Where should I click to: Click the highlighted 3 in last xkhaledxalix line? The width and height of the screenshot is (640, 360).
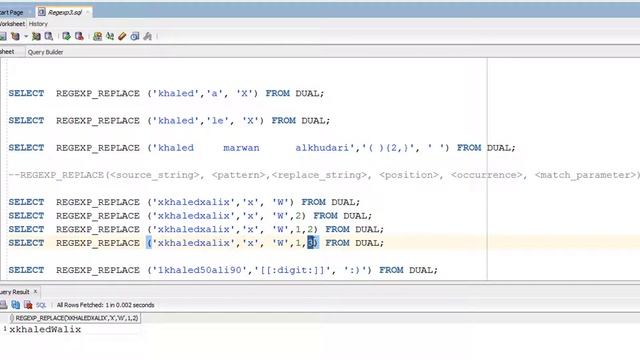(311, 243)
